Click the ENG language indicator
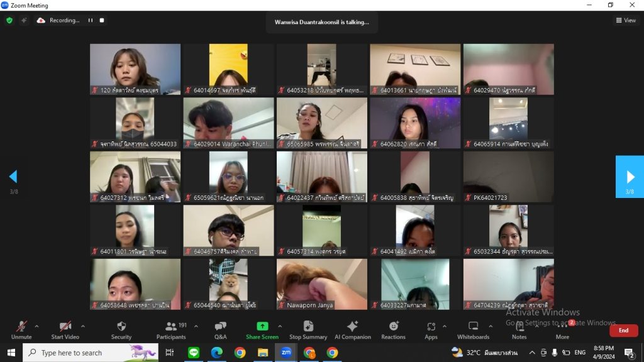This screenshot has height=362, width=644. pos(580,353)
